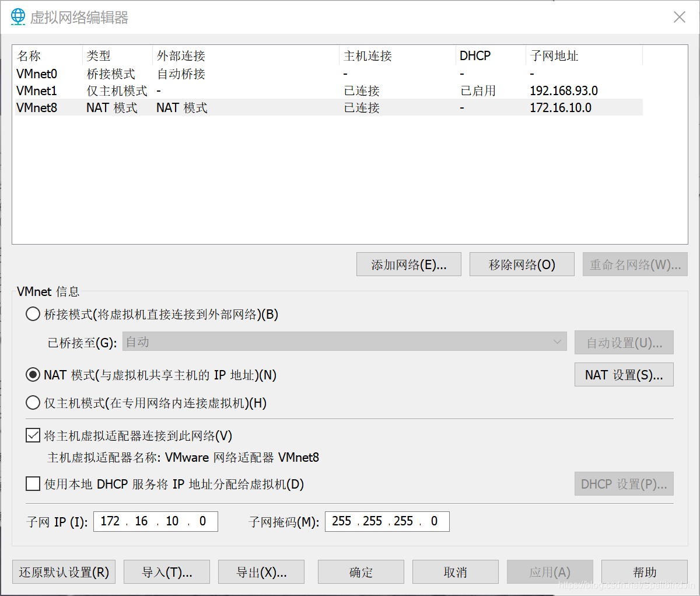Click 已启用 DHCP cell of VMnet1
This screenshot has width=700, height=596.
coord(478,90)
